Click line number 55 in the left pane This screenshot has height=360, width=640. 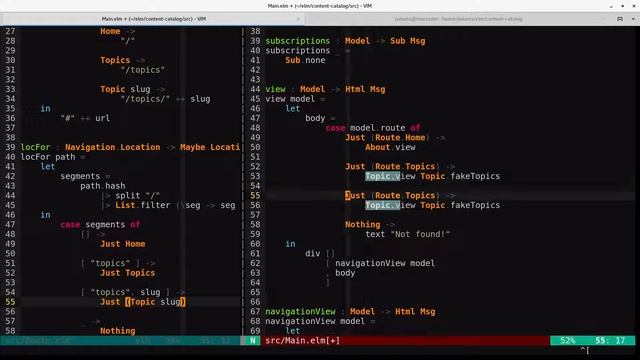(10, 302)
